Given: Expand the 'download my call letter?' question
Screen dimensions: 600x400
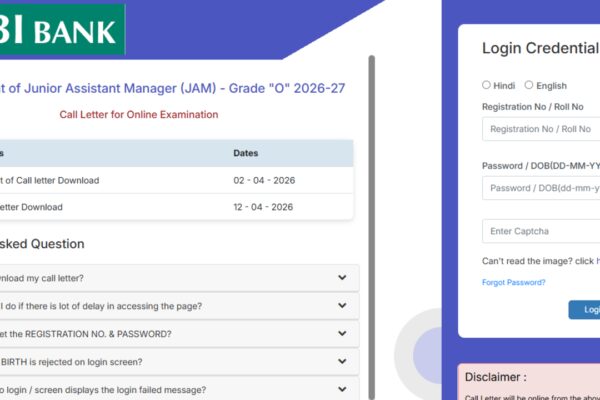Looking at the screenshot, I should pos(179,278).
